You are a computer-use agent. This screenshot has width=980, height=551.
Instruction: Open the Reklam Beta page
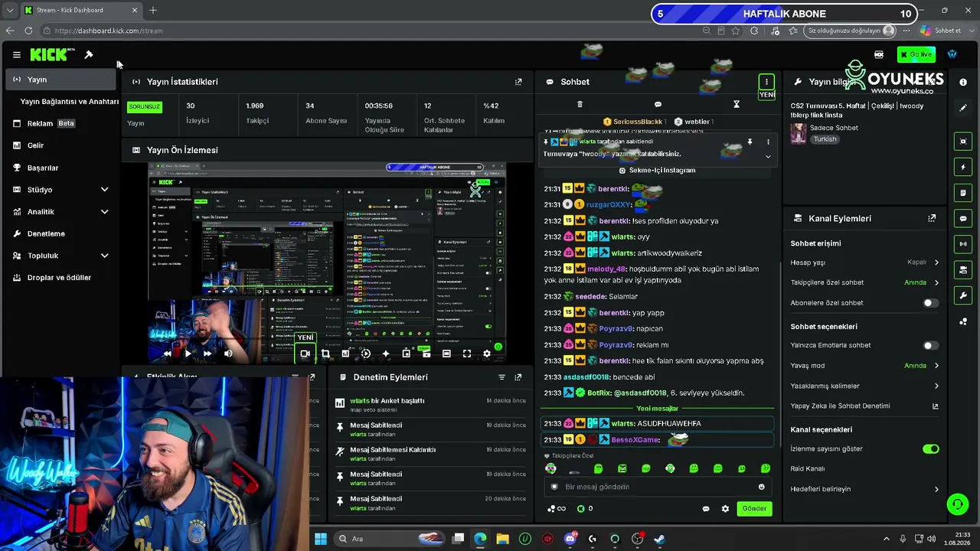[x=61, y=123]
